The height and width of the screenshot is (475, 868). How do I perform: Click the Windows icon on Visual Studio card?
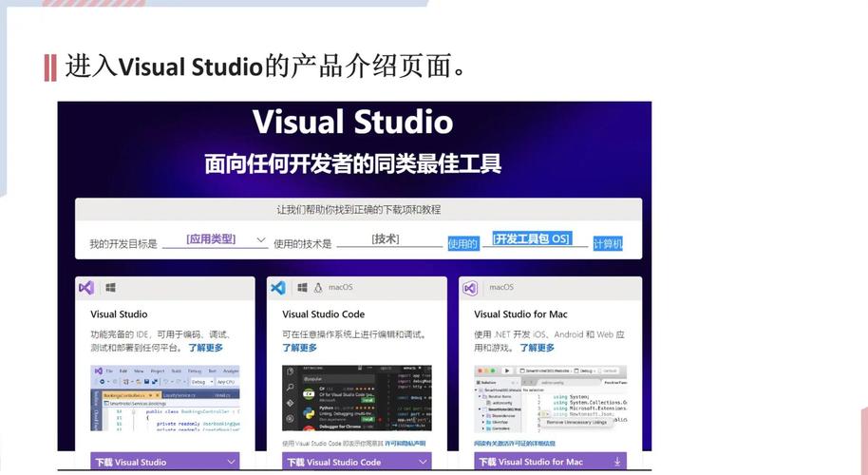click(111, 287)
